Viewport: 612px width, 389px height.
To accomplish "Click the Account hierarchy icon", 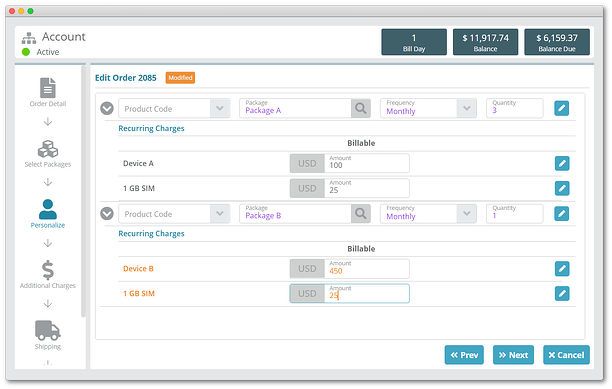I will point(29,38).
